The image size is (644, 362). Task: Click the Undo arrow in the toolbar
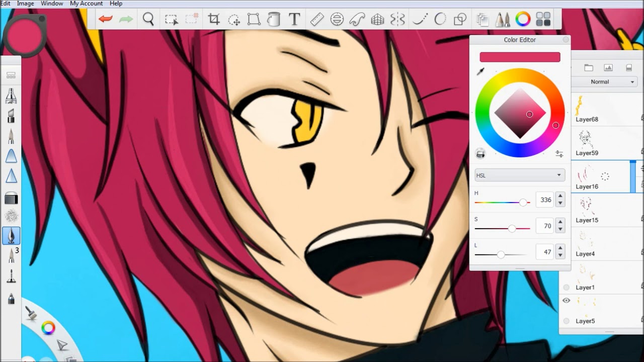click(x=105, y=19)
